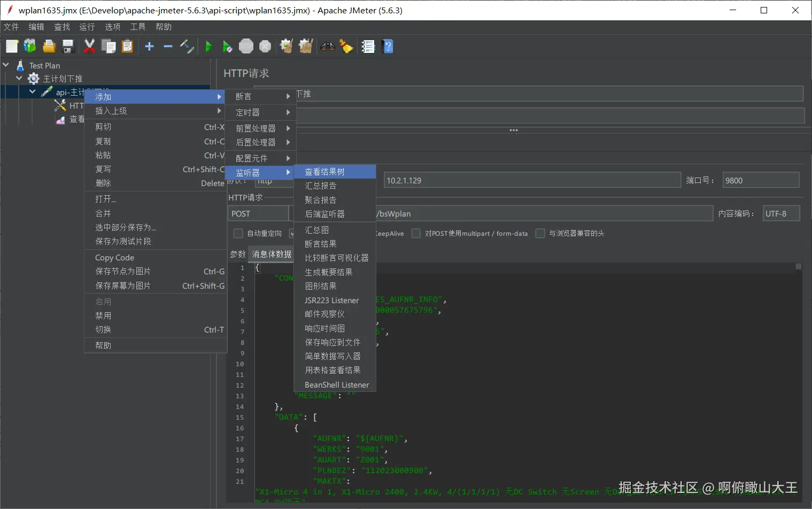Click the 端口号 field showing 9800
This screenshot has height=509, width=812.
pyautogui.click(x=761, y=180)
